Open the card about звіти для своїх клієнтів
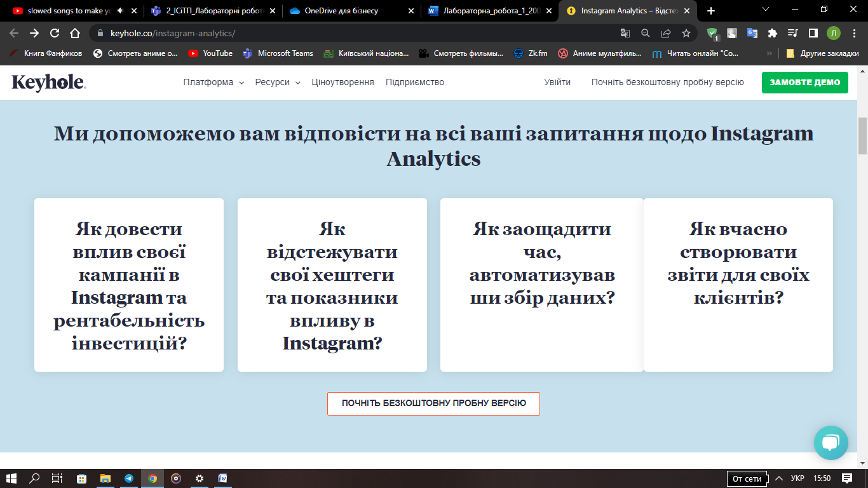The height and width of the screenshot is (488, 868). [x=738, y=285]
